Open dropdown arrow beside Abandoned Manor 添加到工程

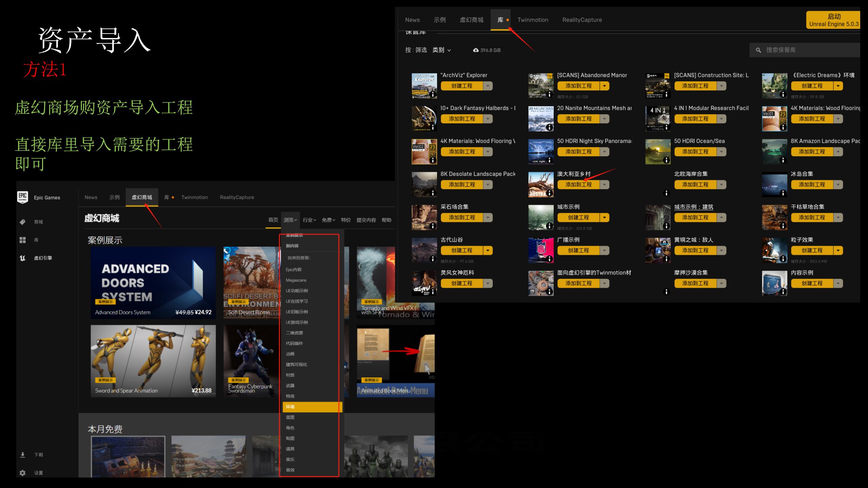pyautogui.click(x=605, y=86)
